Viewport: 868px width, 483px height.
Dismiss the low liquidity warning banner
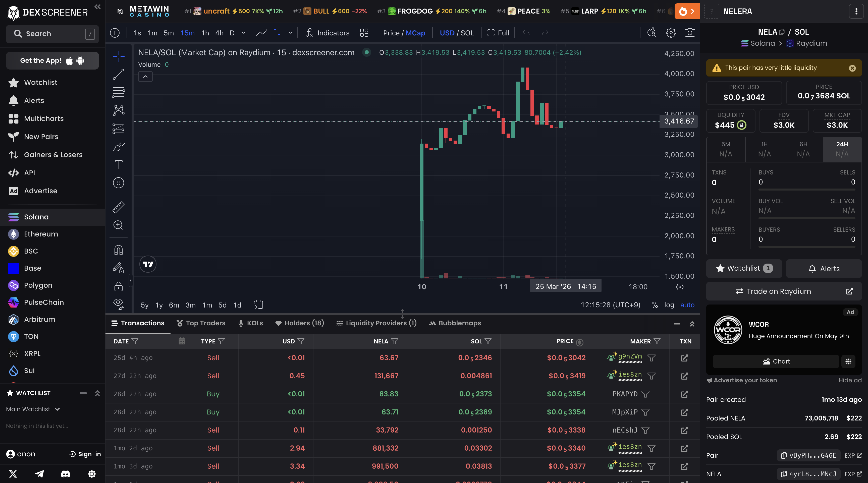852,68
